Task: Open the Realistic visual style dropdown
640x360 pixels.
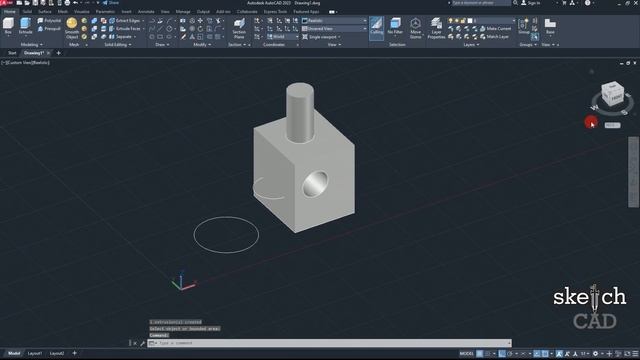Action: click(334, 20)
